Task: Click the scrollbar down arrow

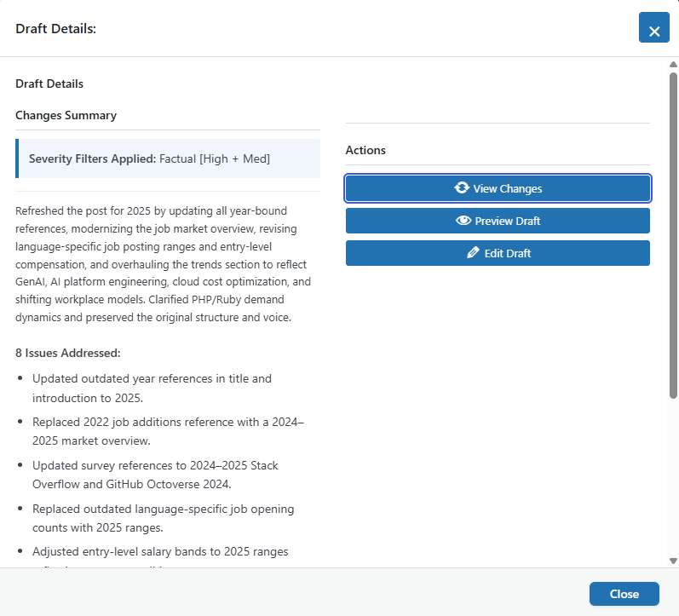Action: [x=673, y=561]
